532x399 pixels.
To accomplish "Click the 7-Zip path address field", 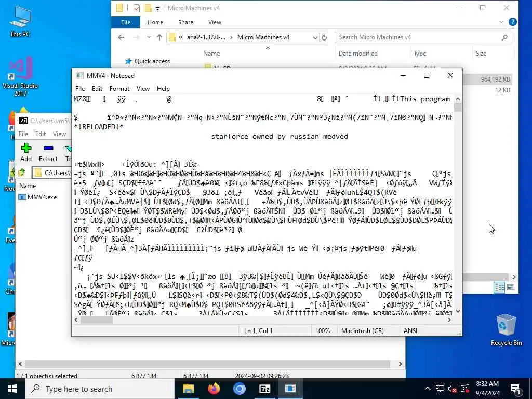I will (52, 172).
